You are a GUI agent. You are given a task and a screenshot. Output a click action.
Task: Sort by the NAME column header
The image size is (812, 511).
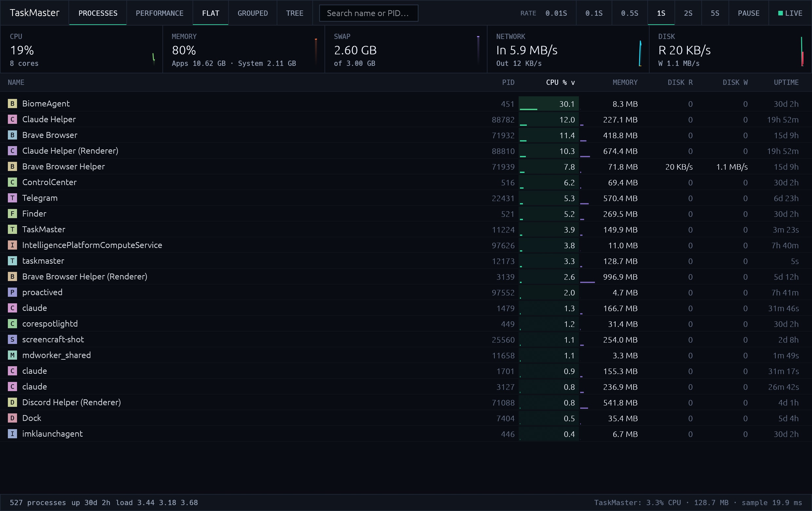click(x=16, y=83)
